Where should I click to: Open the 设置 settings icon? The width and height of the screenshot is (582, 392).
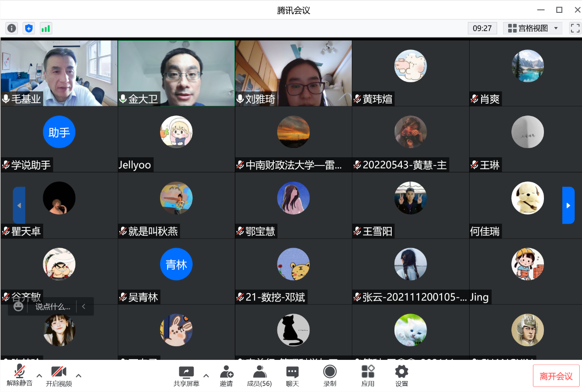[401, 375]
